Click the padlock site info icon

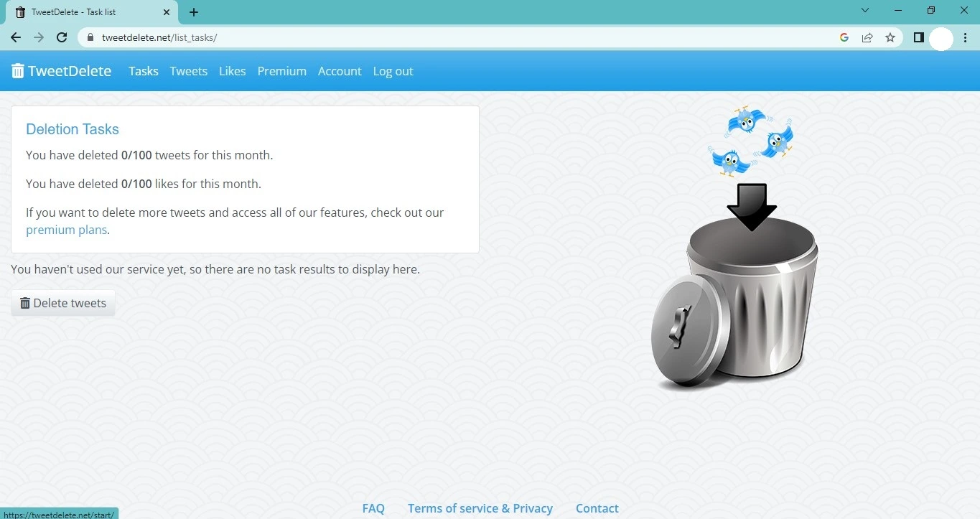tap(90, 37)
